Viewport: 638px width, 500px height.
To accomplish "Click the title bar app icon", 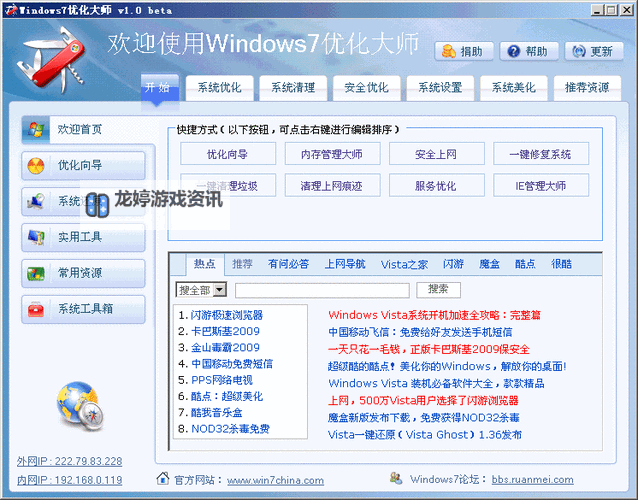I will click(11, 10).
